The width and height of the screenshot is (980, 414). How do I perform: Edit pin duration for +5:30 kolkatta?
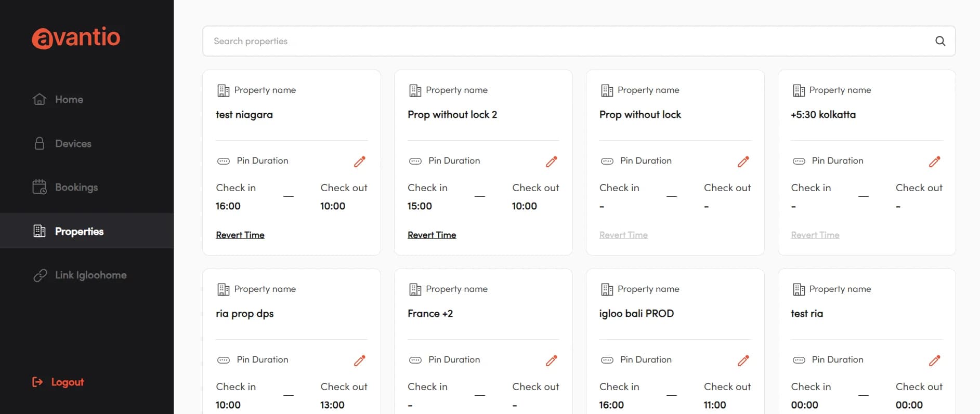(935, 162)
